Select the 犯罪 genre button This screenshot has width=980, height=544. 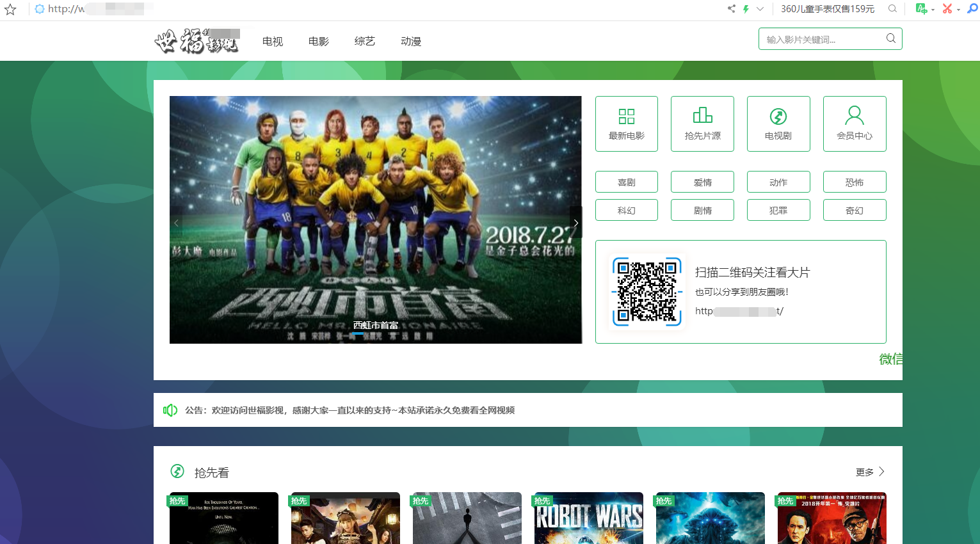(x=778, y=210)
